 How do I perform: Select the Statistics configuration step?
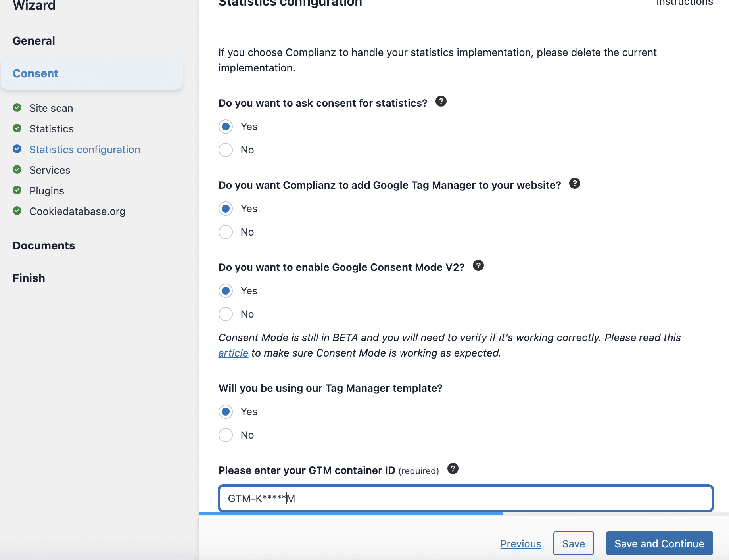click(x=84, y=149)
